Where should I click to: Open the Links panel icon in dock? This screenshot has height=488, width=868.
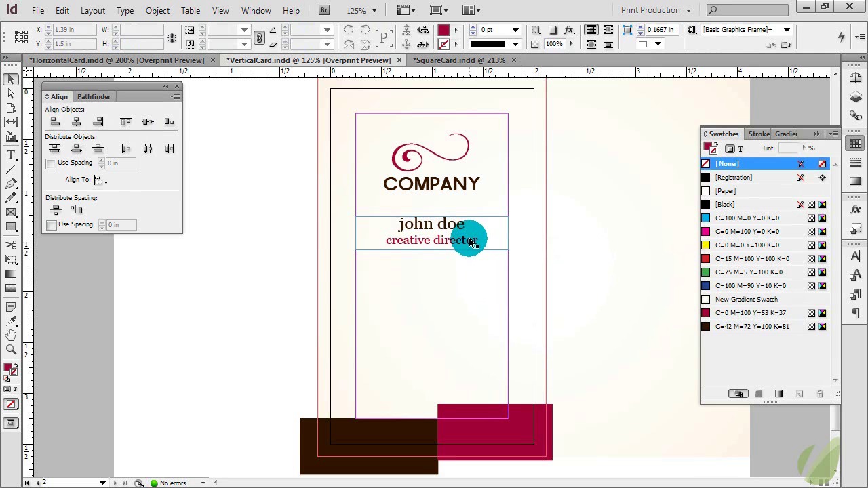tap(855, 116)
